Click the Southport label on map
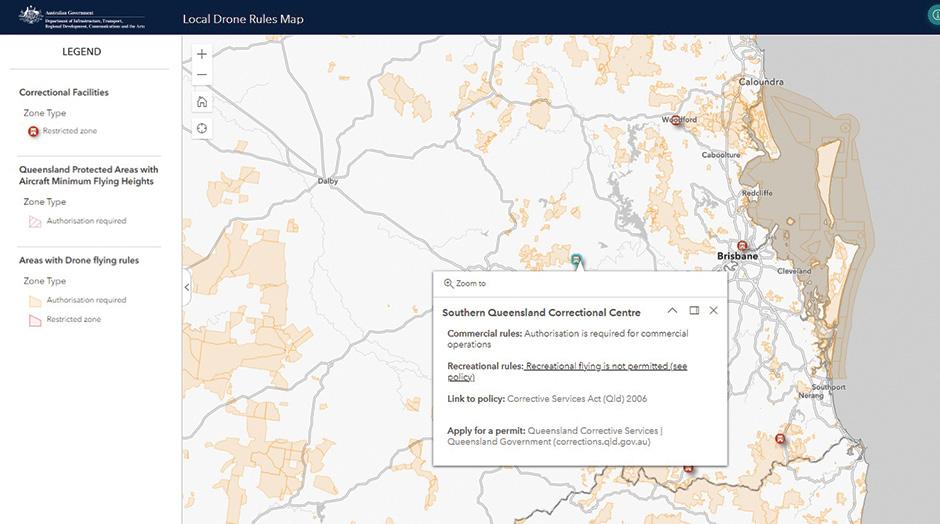This screenshot has height=524, width=940. (828, 387)
